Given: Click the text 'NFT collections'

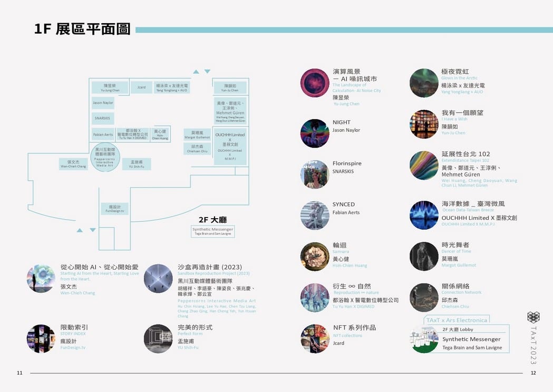Looking at the screenshot, I should (x=348, y=336).
